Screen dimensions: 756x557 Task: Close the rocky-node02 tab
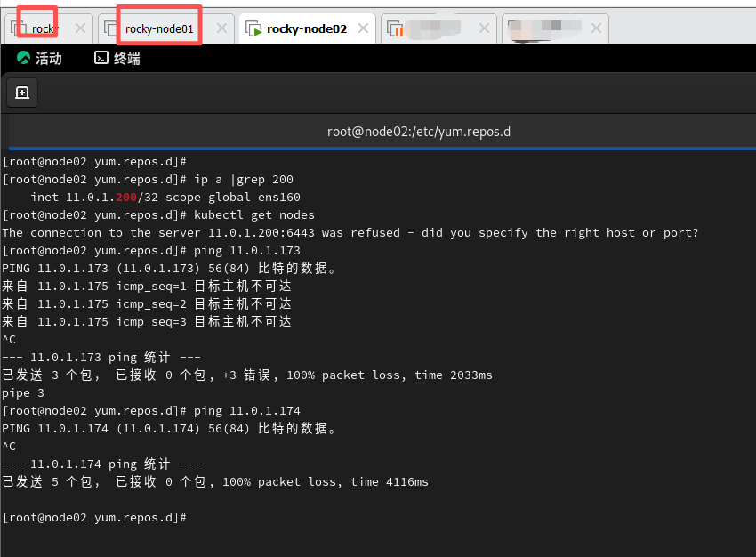coord(364,28)
